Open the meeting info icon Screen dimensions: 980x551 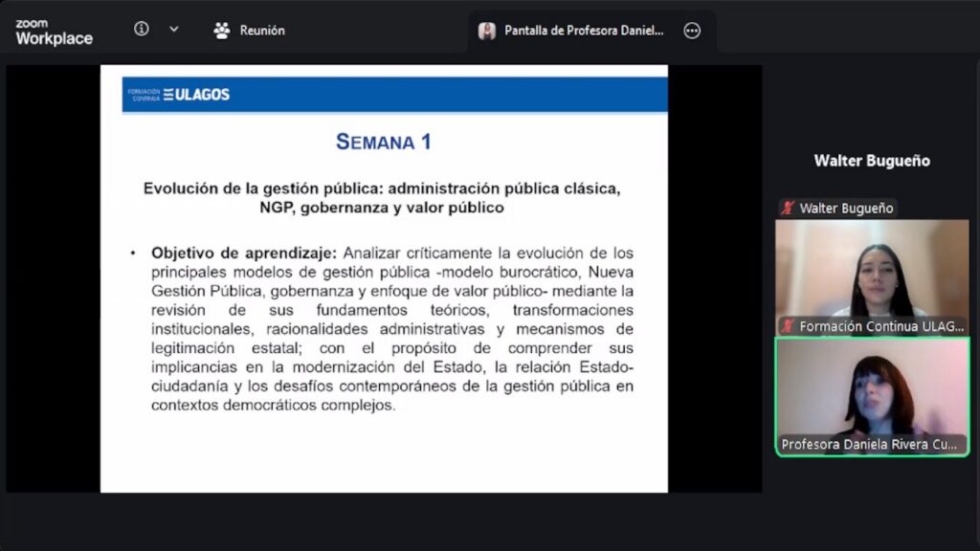coord(142,29)
